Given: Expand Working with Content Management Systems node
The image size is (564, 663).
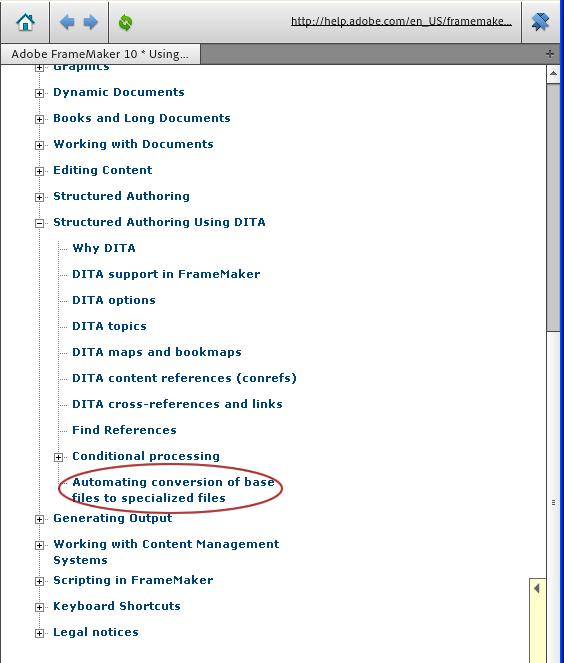Looking at the screenshot, I should [x=39, y=545].
